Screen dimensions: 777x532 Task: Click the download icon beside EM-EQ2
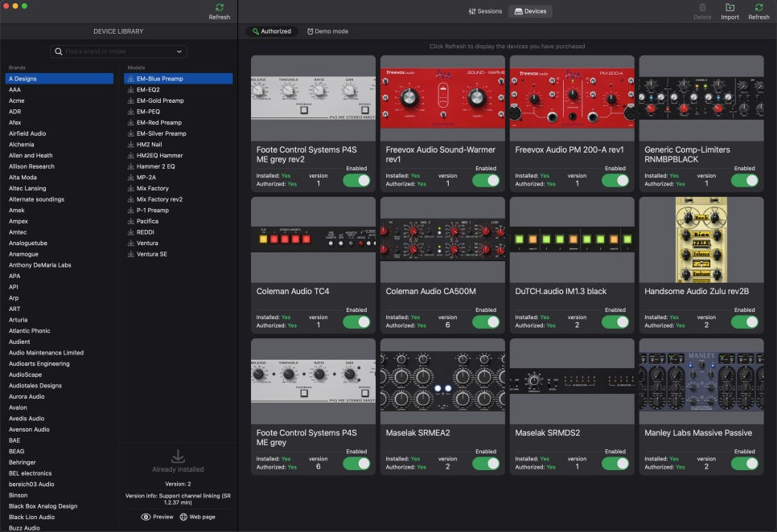point(131,89)
